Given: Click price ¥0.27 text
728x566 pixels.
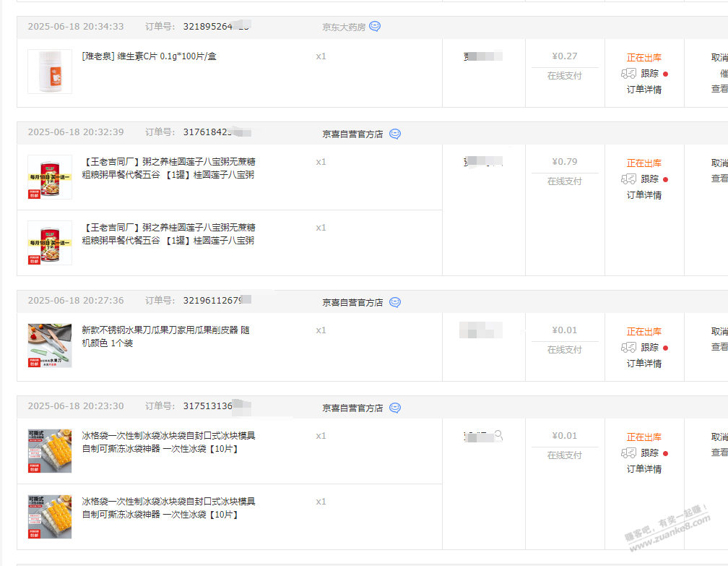Looking at the screenshot, I should [565, 56].
